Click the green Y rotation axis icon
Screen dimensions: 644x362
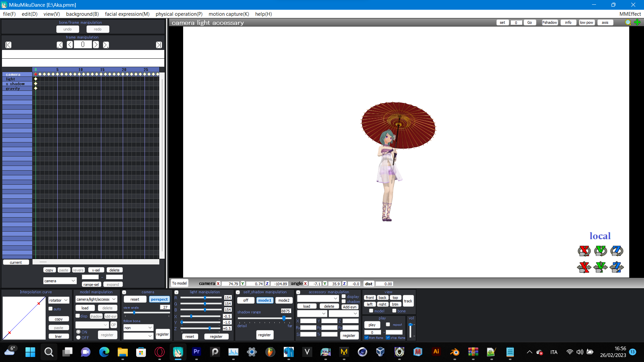pos(600,251)
